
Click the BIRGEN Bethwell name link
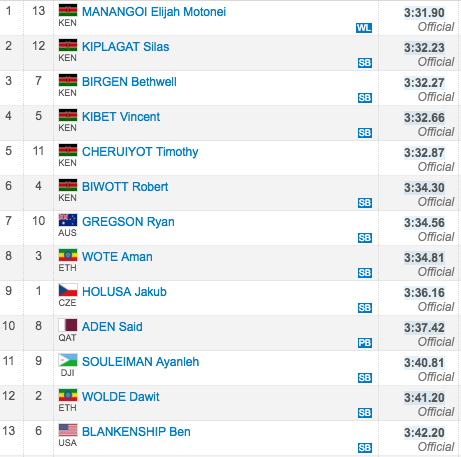click(x=129, y=82)
